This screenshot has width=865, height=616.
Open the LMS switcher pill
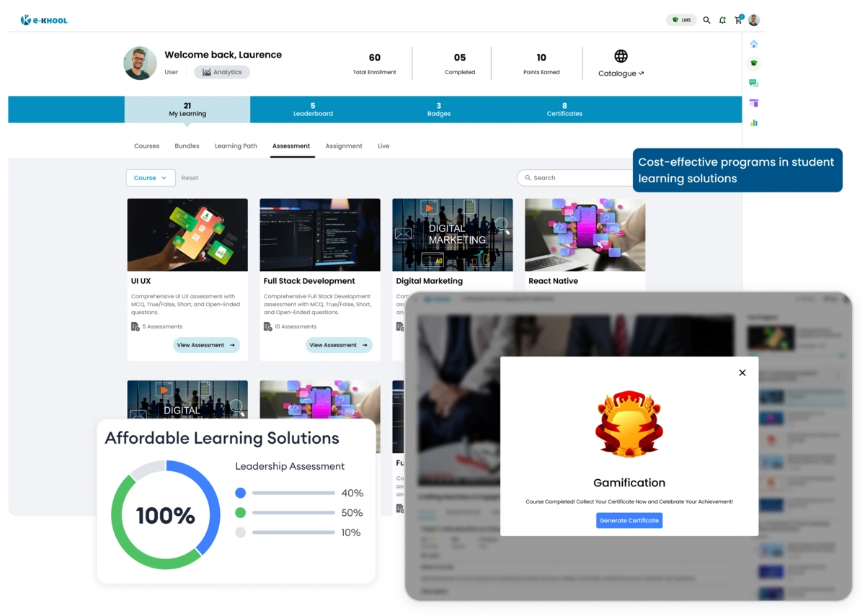click(x=680, y=20)
